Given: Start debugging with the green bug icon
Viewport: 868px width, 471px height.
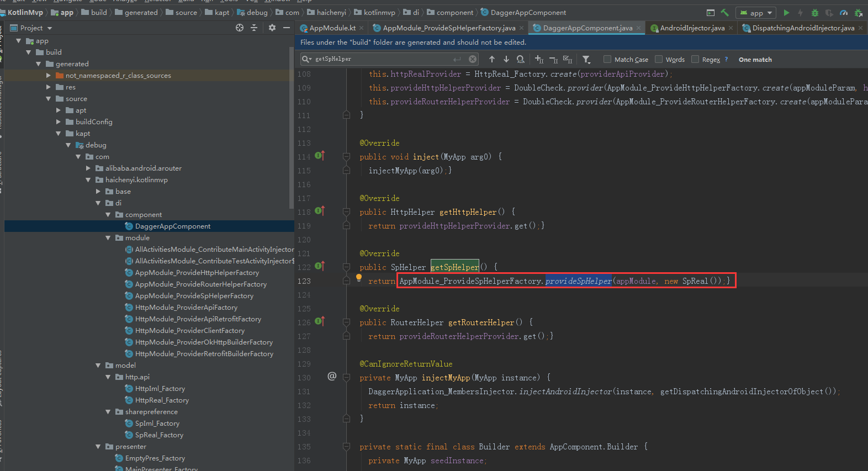Looking at the screenshot, I should click(x=815, y=12).
